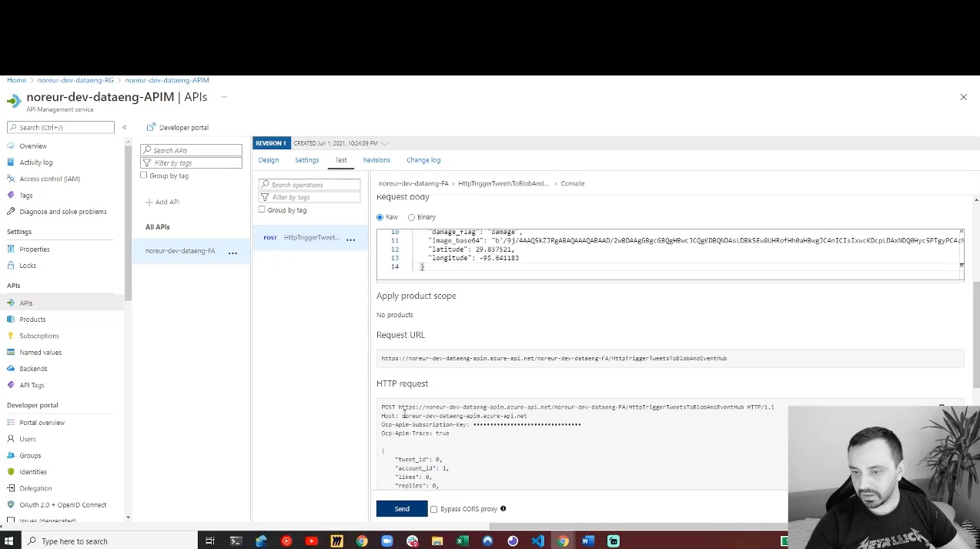Click the Windows Start button

click(9, 541)
